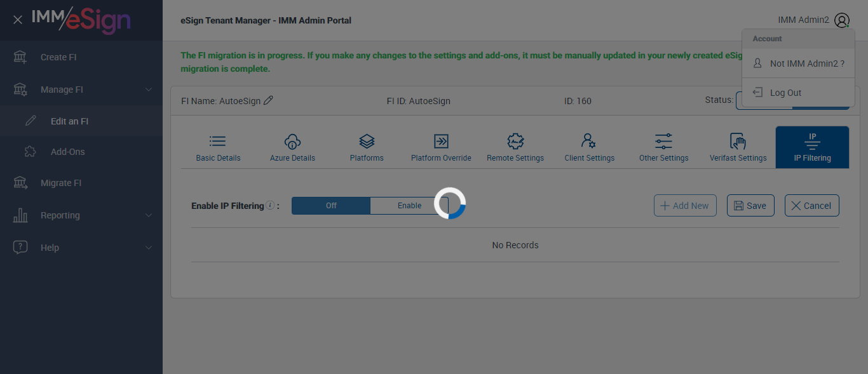Click the Log Out arrow icon
The image size is (868, 374).
(x=757, y=93)
